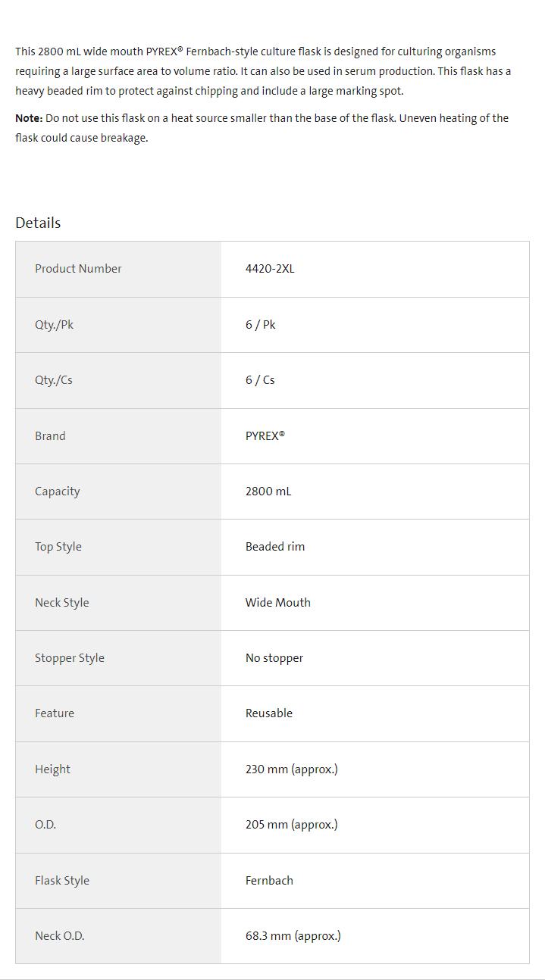Image resolution: width=545 pixels, height=980 pixels.
Task: Select the Stopper Style label
Action: (x=70, y=658)
